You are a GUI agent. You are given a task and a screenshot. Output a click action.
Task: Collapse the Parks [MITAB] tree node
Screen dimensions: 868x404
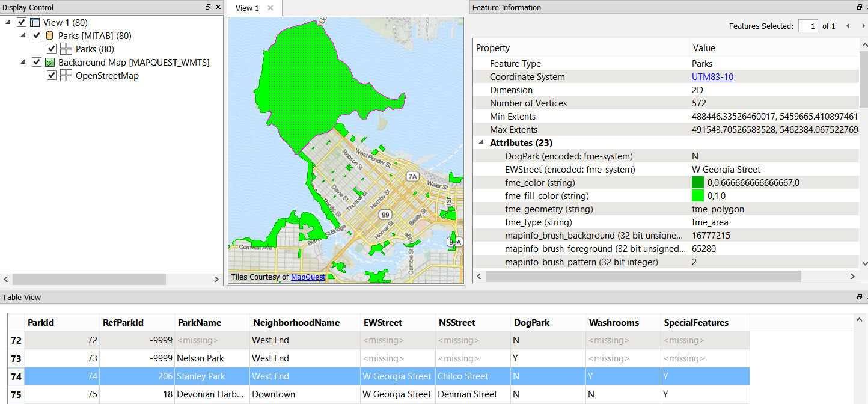click(x=22, y=36)
